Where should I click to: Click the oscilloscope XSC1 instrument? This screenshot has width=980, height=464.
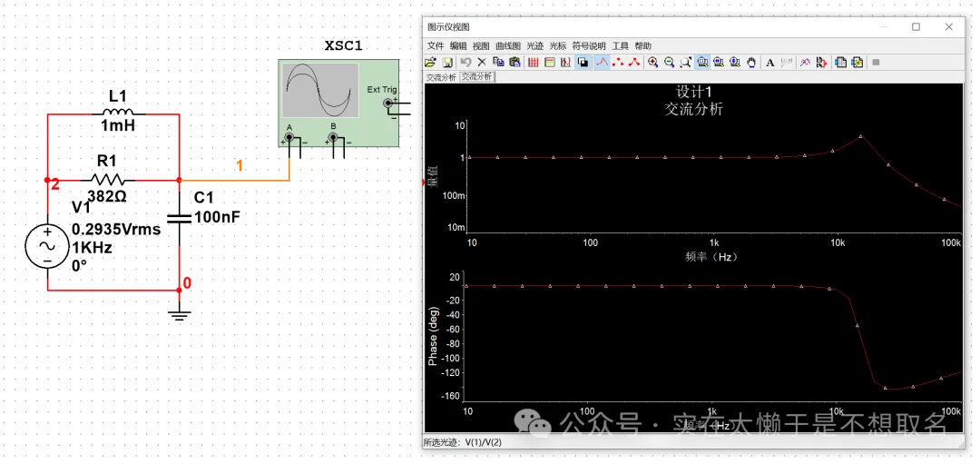pos(338,102)
